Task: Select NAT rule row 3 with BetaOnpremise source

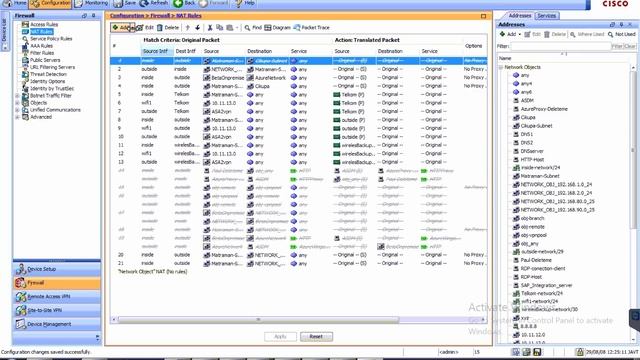Action: (x=298, y=78)
